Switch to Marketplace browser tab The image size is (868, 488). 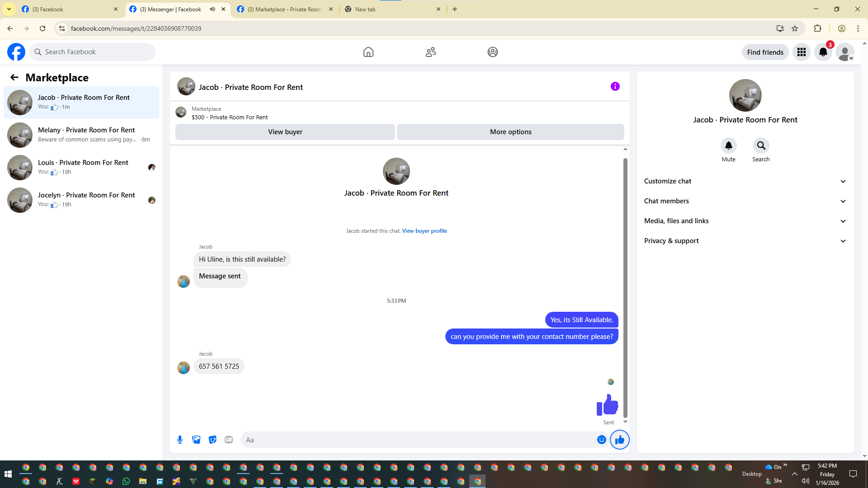(284, 9)
